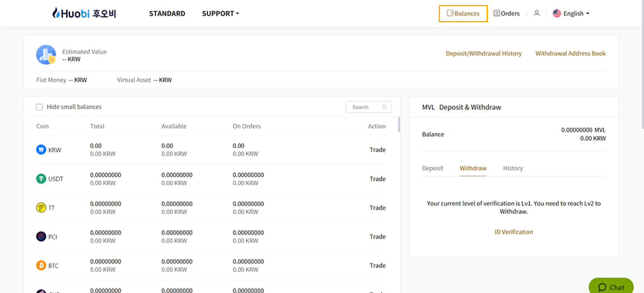Open the STANDARD menu item
Screen dimensions: 644x293
(x=167, y=13)
